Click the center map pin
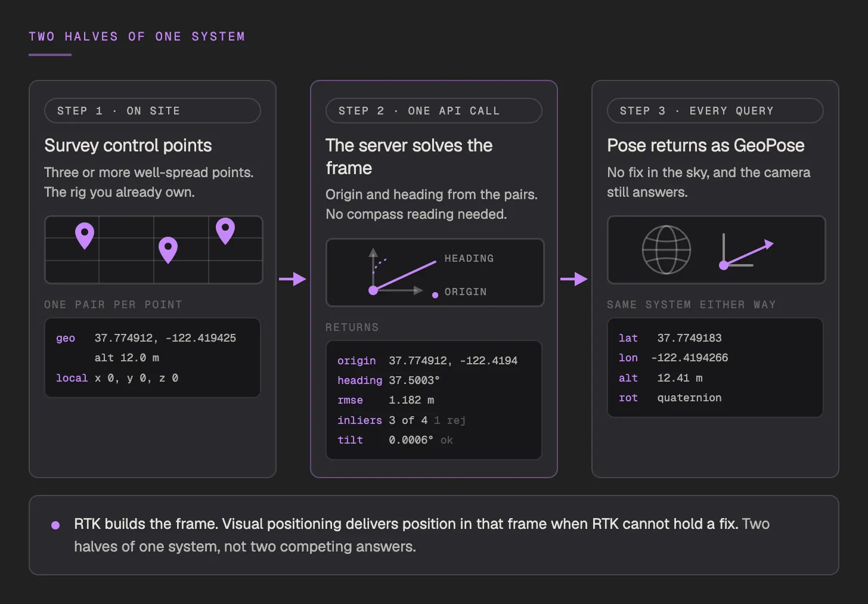Viewport: 868px width, 604px height. (x=168, y=250)
